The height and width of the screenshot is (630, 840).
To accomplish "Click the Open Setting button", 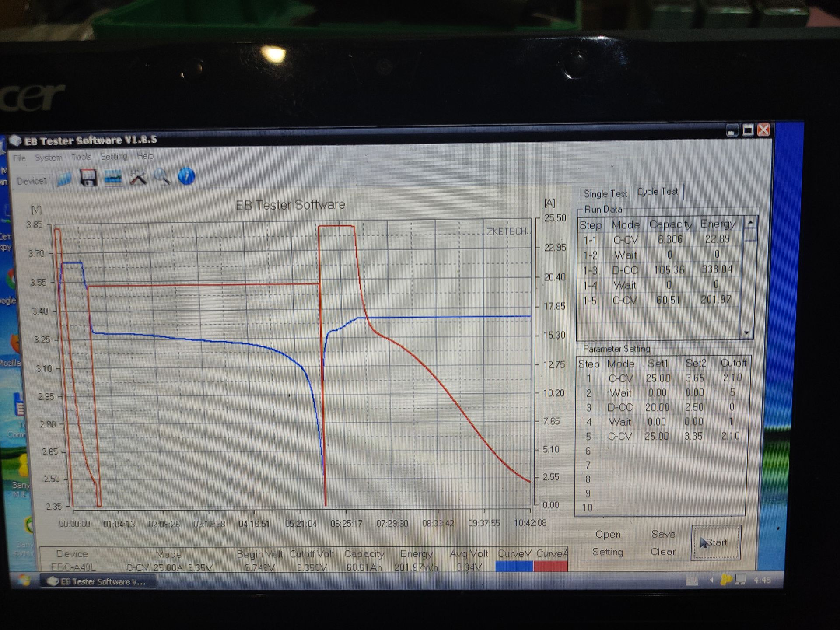I will (x=608, y=543).
